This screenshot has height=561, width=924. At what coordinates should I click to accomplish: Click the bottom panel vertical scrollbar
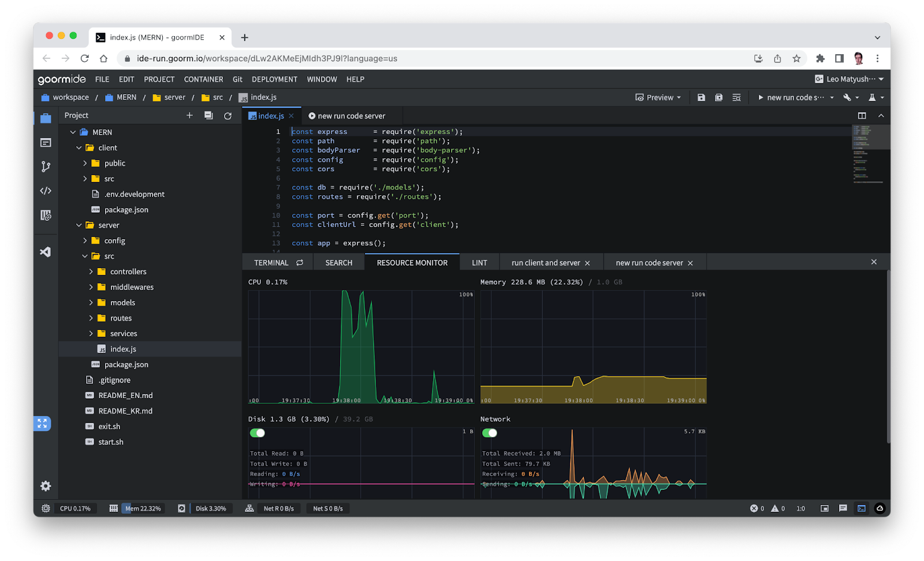[x=888, y=356]
